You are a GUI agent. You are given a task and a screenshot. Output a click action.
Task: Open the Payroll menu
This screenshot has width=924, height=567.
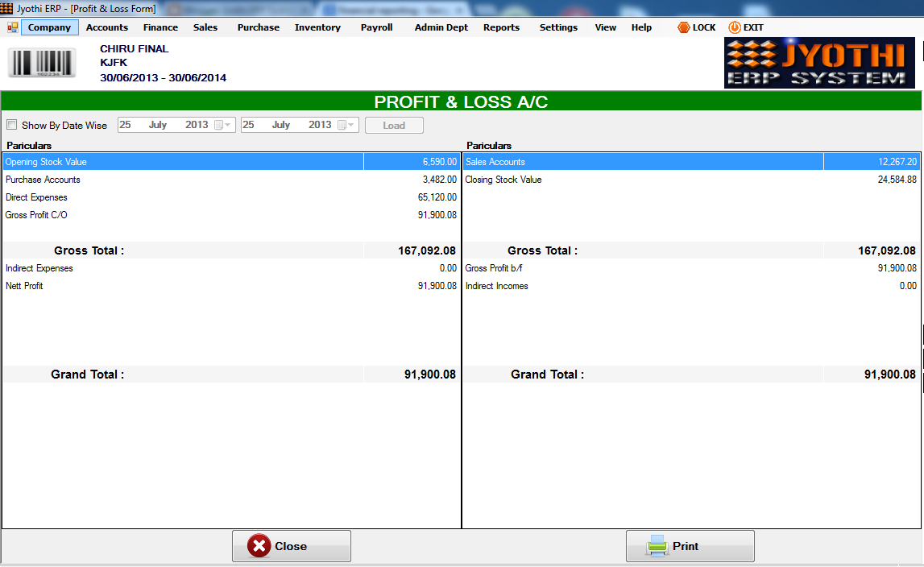coord(376,27)
